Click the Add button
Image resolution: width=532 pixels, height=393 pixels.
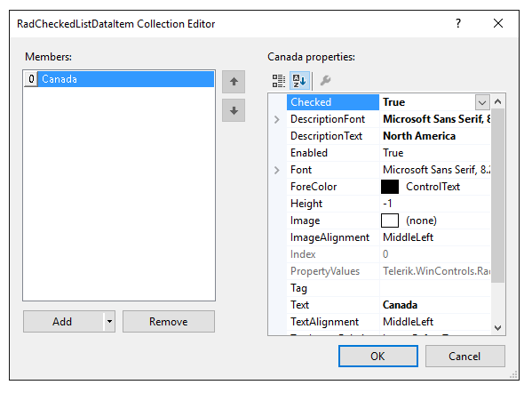pyautogui.click(x=63, y=321)
